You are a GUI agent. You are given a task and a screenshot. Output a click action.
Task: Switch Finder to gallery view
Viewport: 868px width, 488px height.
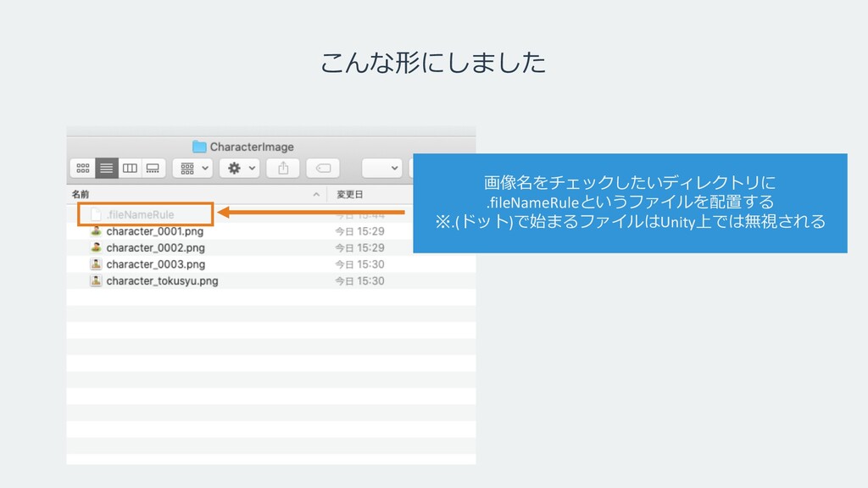[x=153, y=169]
